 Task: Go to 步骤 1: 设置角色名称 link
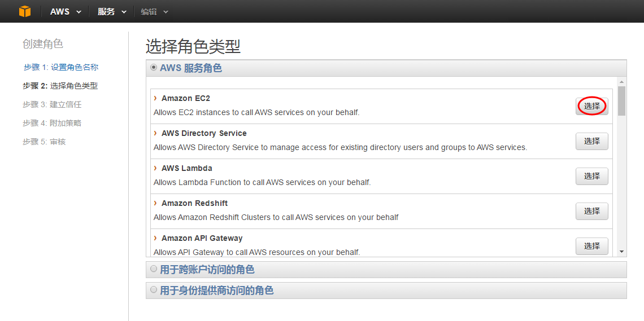(x=61, y=67)
